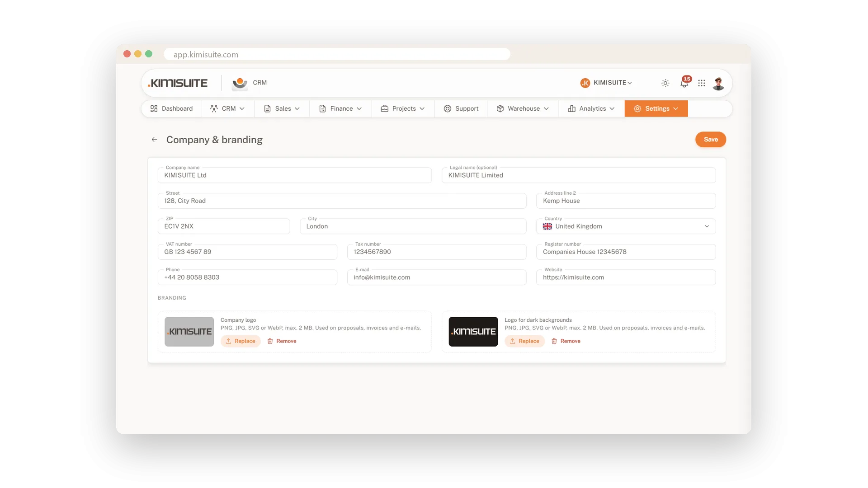Screen dimensions: 868x488
Task: Click the UK flag in Country field
Action: (x=547, y=226)
